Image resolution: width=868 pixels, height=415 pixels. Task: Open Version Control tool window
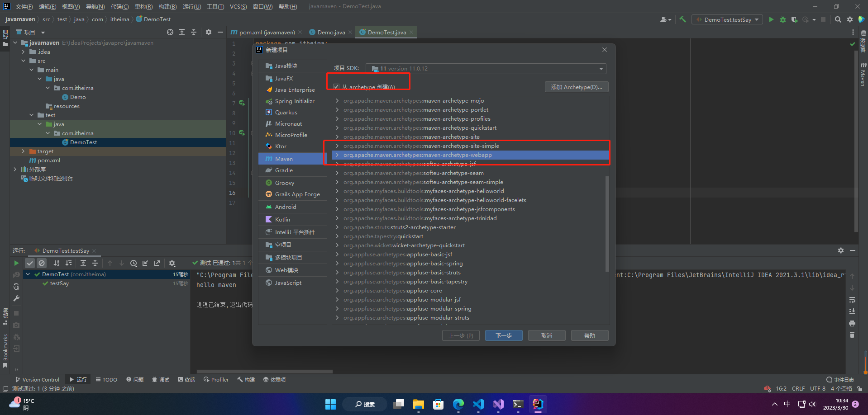coord(37,380)
